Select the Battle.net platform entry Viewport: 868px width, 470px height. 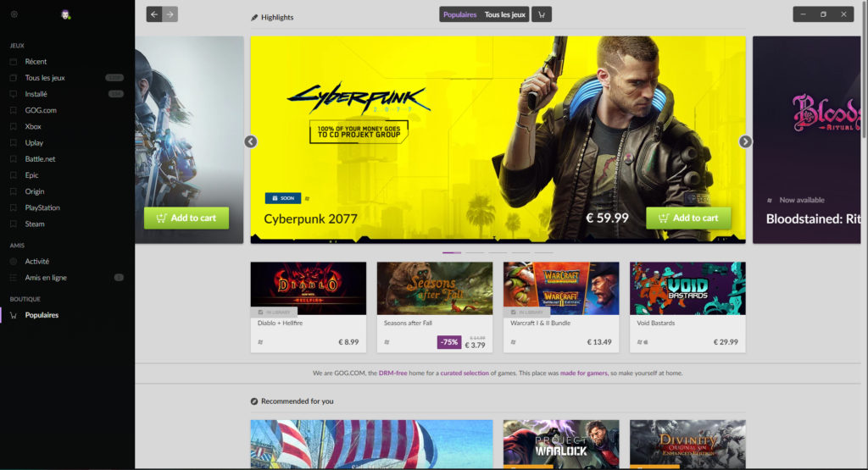(x=40, y=158)
